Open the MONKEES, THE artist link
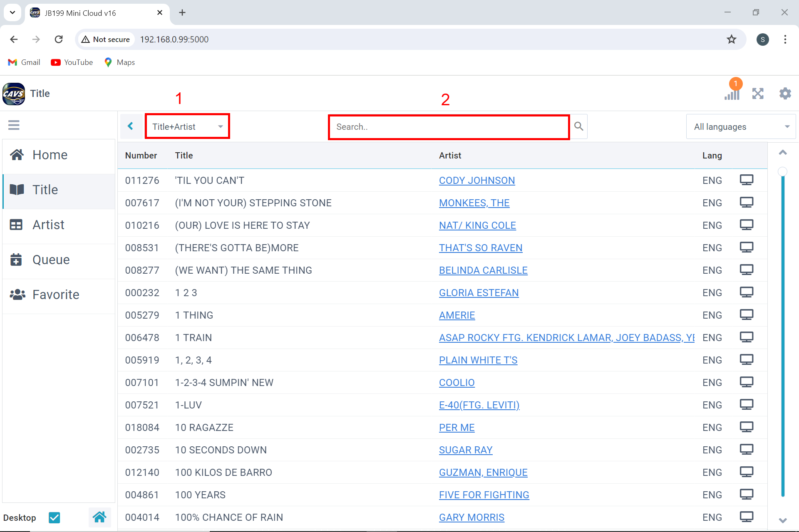 point(474,203)
